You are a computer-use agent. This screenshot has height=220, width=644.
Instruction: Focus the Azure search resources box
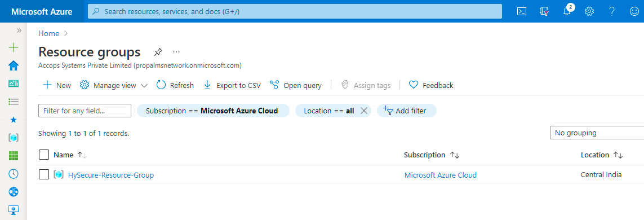point(295,11)
